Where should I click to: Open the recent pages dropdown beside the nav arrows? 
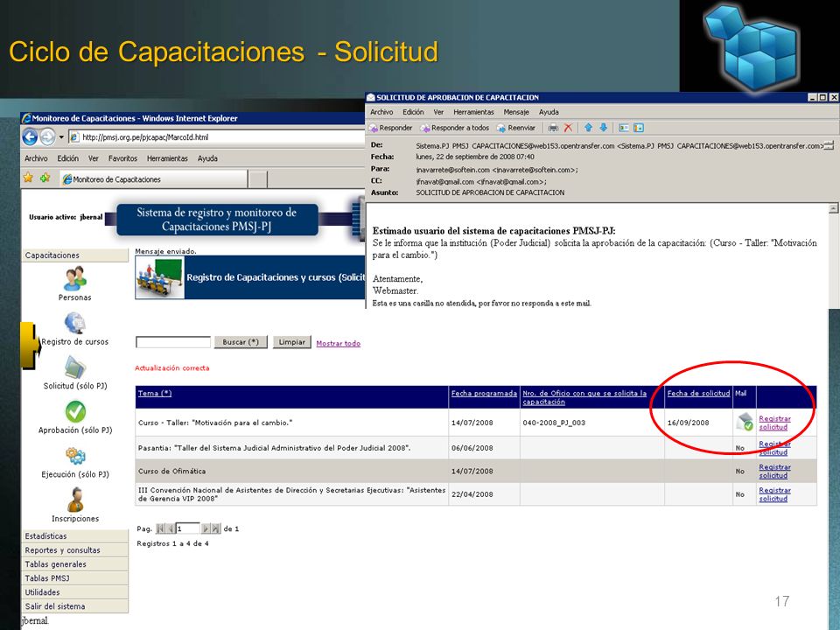coord(61,137)
